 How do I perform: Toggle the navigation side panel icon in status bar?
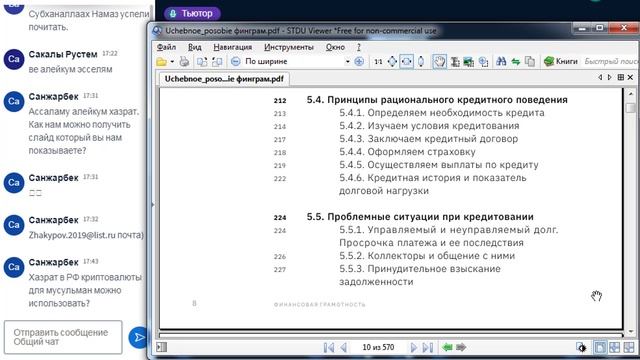click(x=162, y=347)
